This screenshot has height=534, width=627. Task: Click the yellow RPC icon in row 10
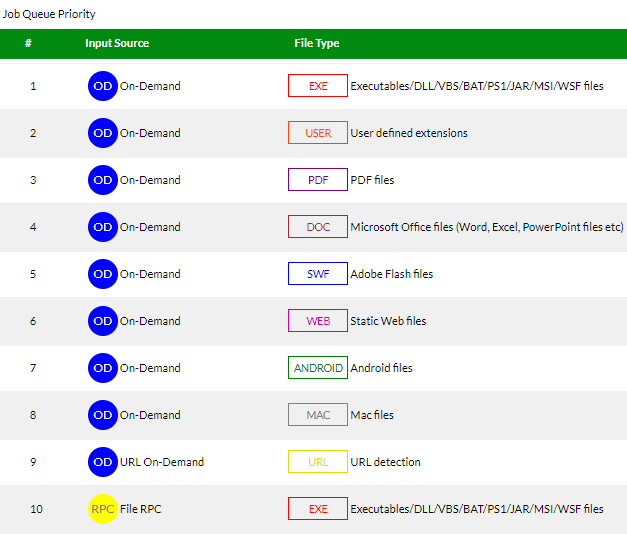tap(103, 509)
